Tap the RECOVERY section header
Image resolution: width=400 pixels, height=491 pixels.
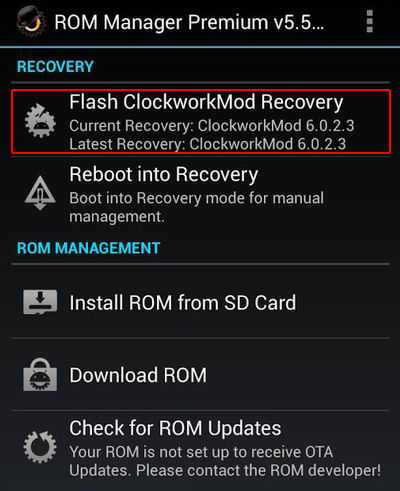(x=55, y=67)
